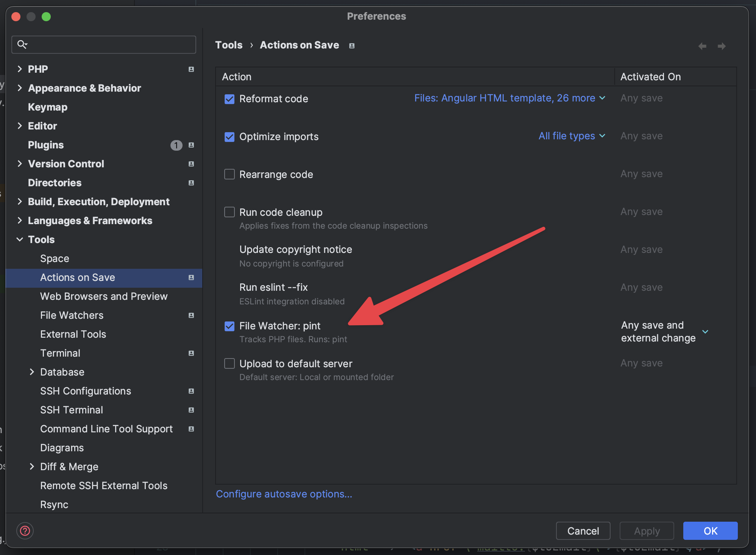Click the Cancel button
Viewport: 756px width, 555px height.
tap(583, 531)
